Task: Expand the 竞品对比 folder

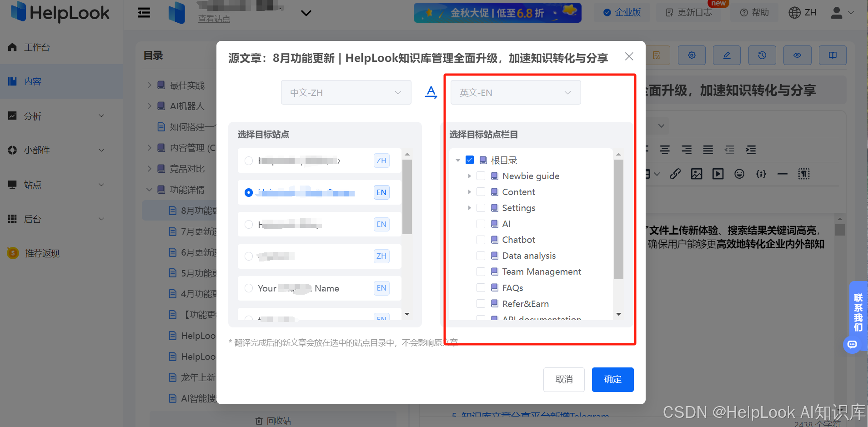Action: pyautogui.click(x=149, y=169)
